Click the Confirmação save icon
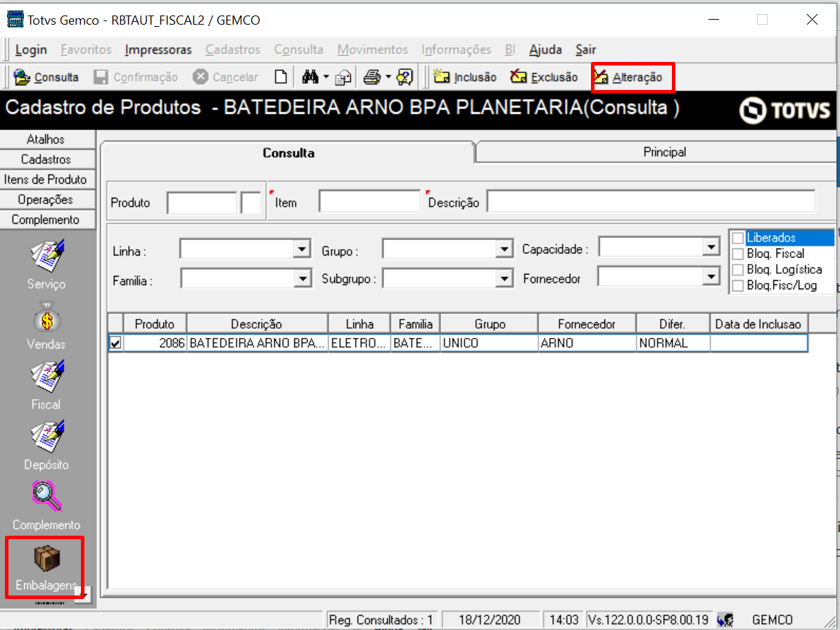The width and height of the screenshot is (840, 630). 101,77
